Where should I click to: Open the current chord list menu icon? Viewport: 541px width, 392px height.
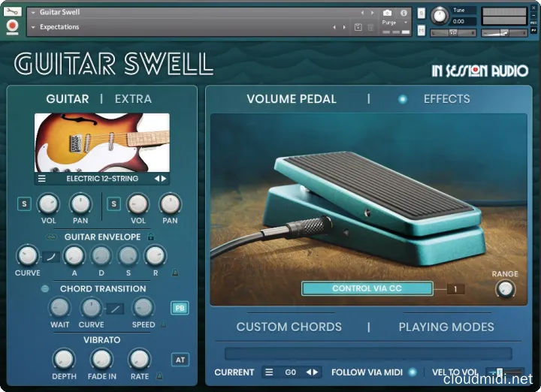[x=269, y=372]
